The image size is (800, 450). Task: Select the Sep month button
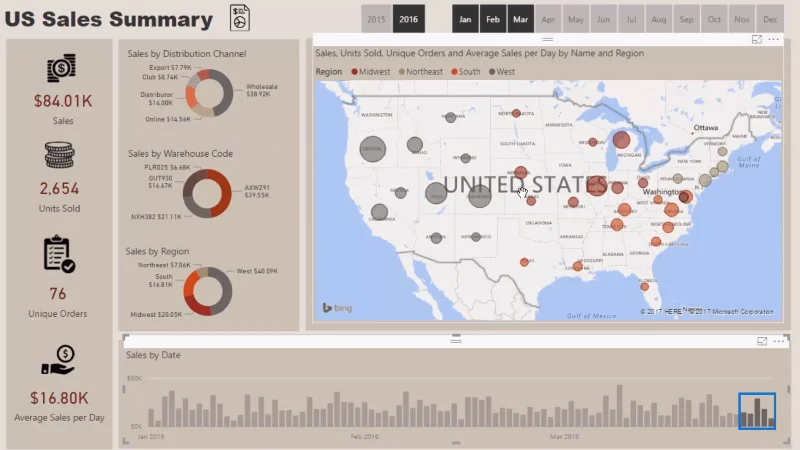pos(686,19)
